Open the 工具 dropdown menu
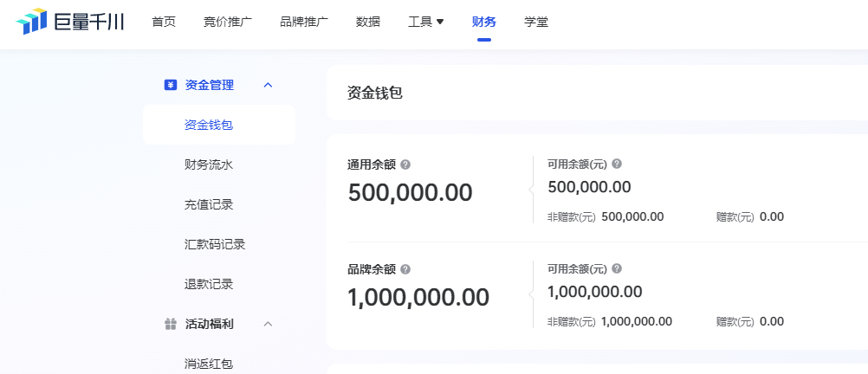Viewport: 868px width, 374px height. (425, 23)
